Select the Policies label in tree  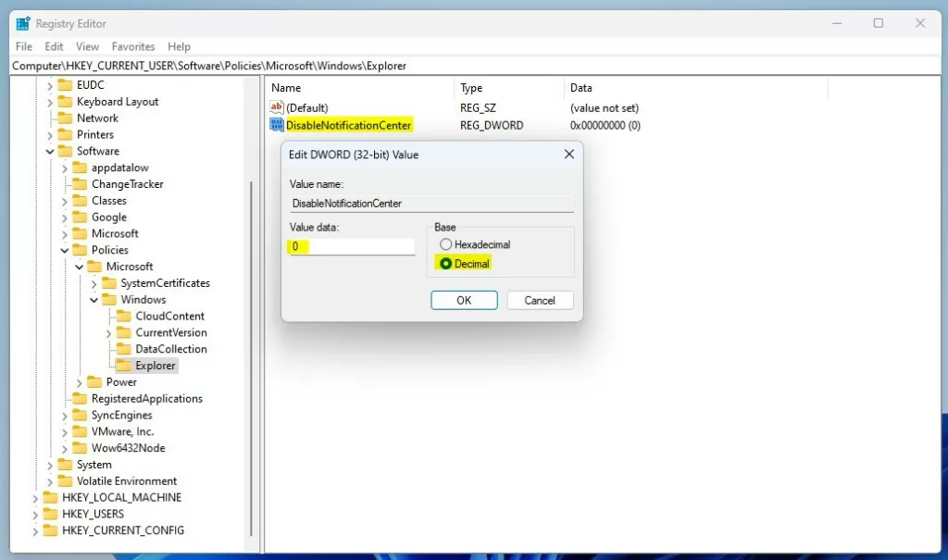(110, 250)
